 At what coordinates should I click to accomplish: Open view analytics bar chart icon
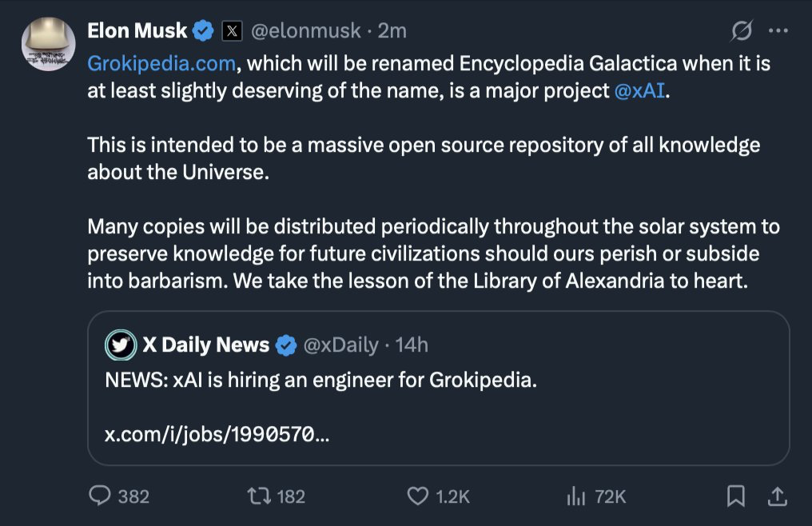576,496
